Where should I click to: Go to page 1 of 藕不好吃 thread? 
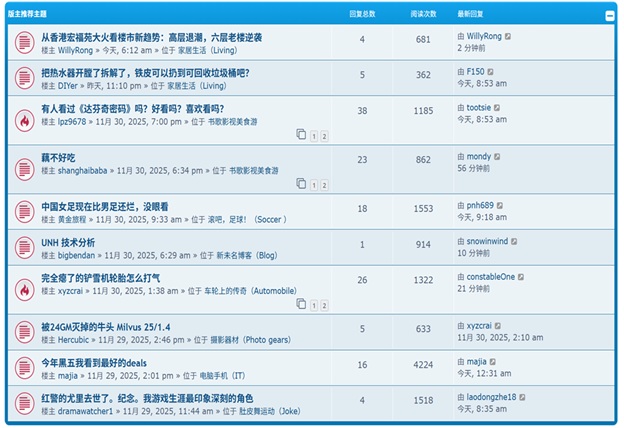pos(314,186)
